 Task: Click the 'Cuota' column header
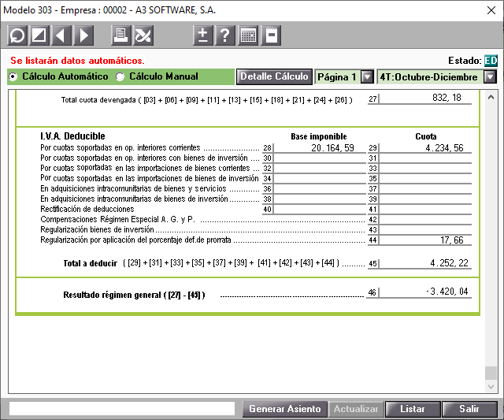pyautogui.click(x=426, y=136)
